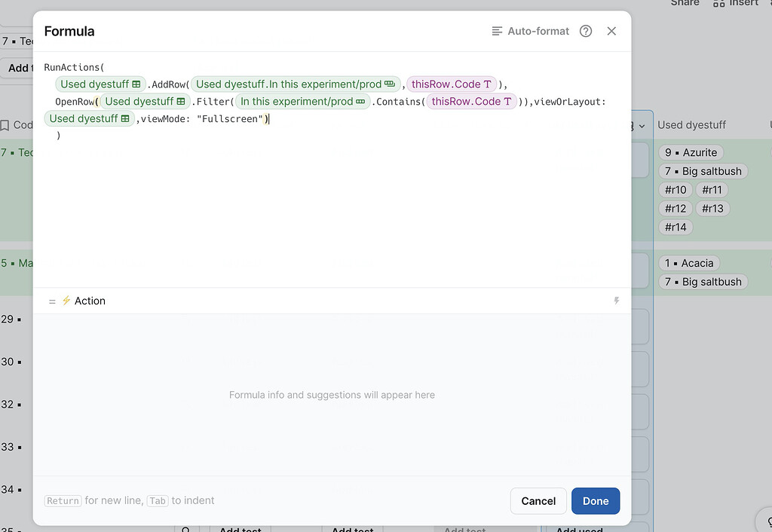Image resolution: width=772 pixels, height=532 pixels.
Task: Click the lightning bolt Action icon
Action: coord(67,301)
